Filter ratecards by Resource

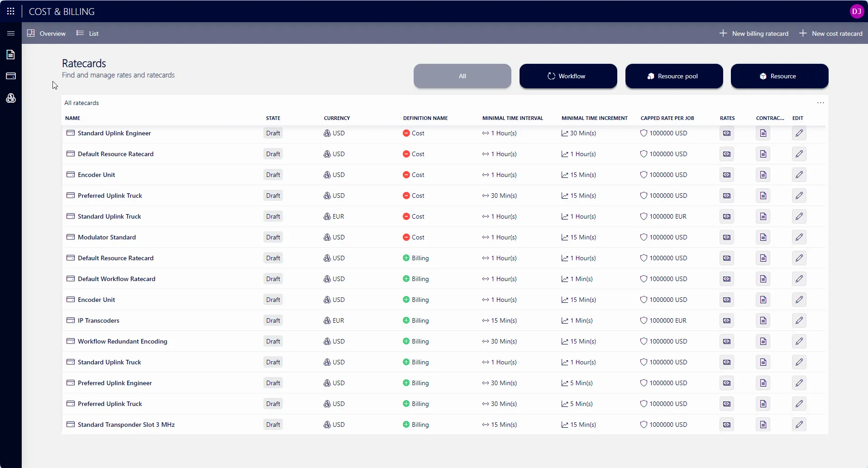pos(779,76)
